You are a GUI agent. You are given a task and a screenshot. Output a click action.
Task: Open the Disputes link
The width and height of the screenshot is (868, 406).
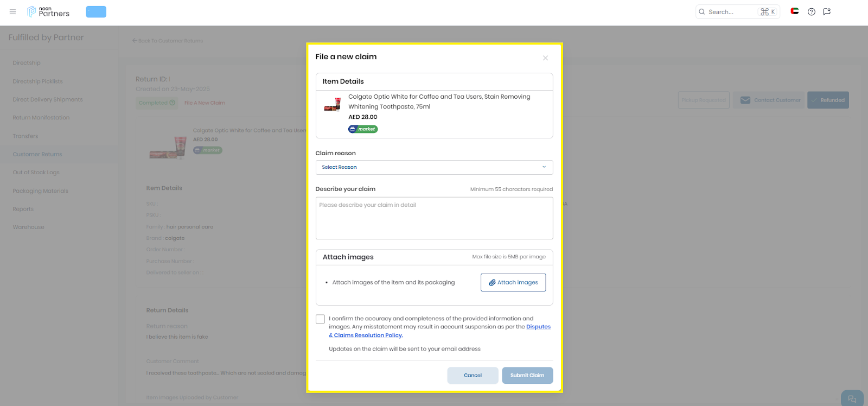coord(538,327)
